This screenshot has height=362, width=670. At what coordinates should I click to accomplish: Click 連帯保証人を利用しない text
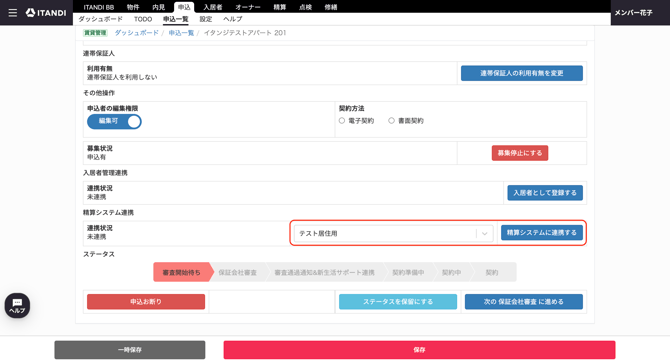[x=122, y=77]
